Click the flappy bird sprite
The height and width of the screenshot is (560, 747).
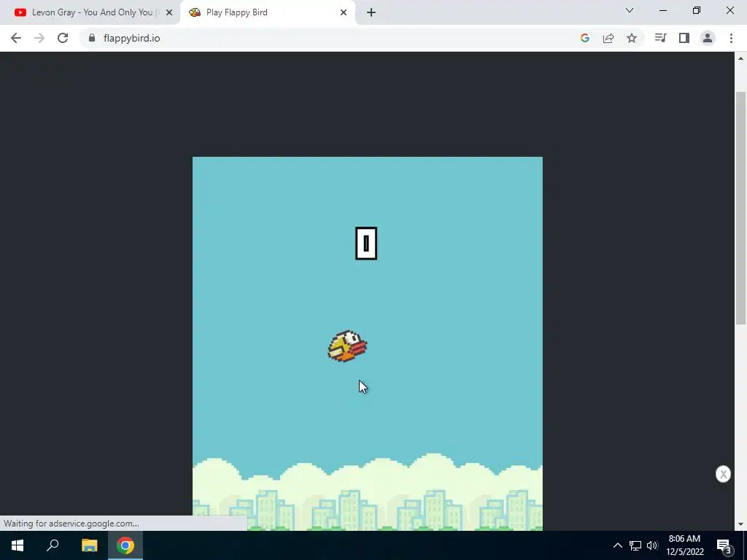pos(347,346)
